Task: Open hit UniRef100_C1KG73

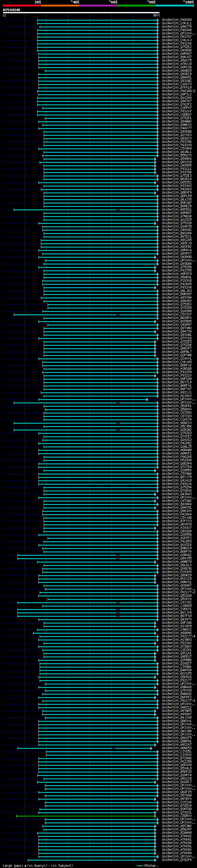Action: pos(177,84)
